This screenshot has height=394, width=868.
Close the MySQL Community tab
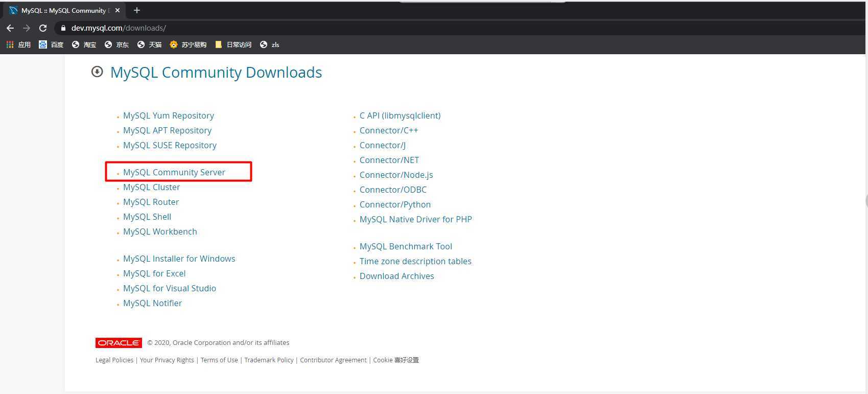(x=118, y=10)
